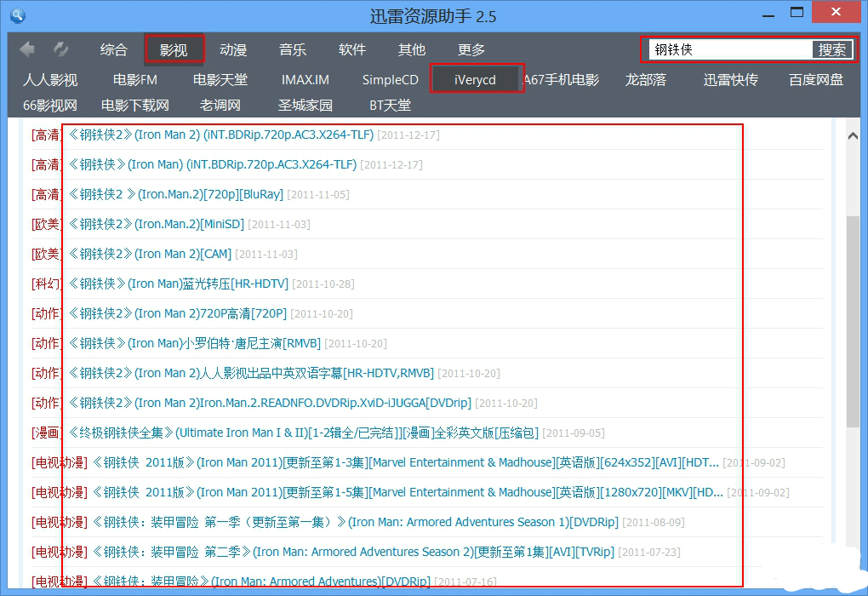Click the scrollbar up arrow
The image size is (868, 596).
pos(853,135)
